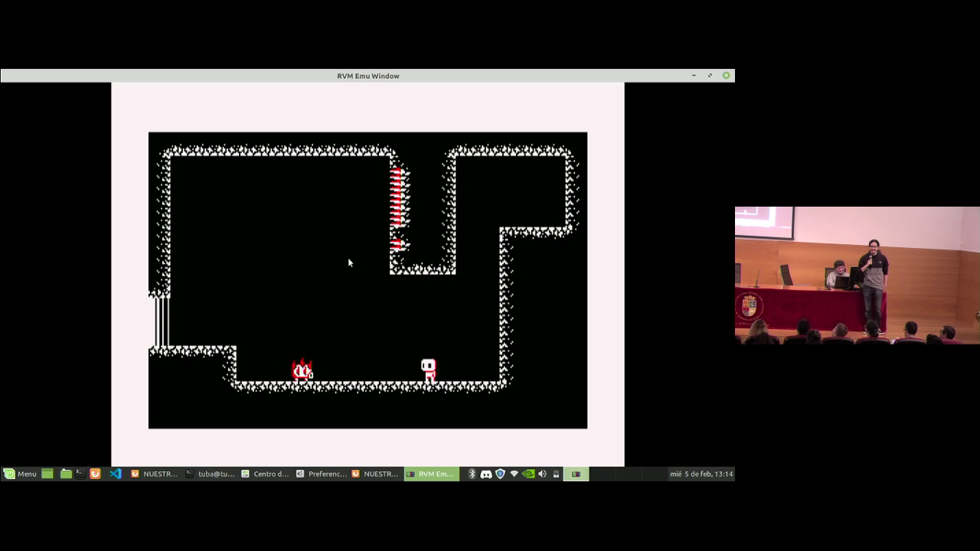Open Visual Studio Code from the panel
The image size is (980, 551).
pos(115,474)
